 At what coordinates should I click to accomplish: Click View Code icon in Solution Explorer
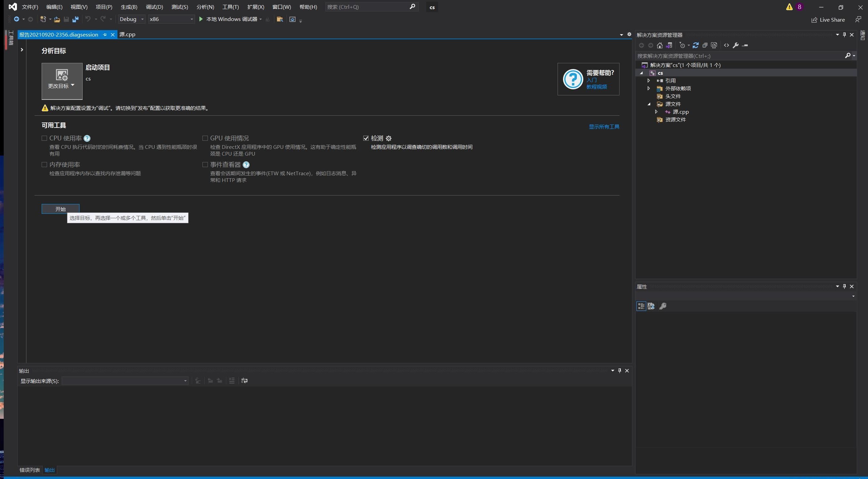coord(726,45)
